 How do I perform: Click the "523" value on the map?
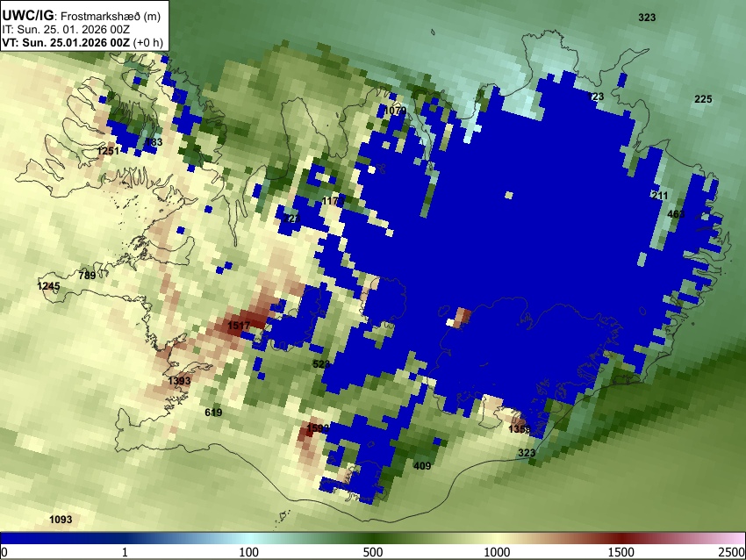(x=321, y=364)
